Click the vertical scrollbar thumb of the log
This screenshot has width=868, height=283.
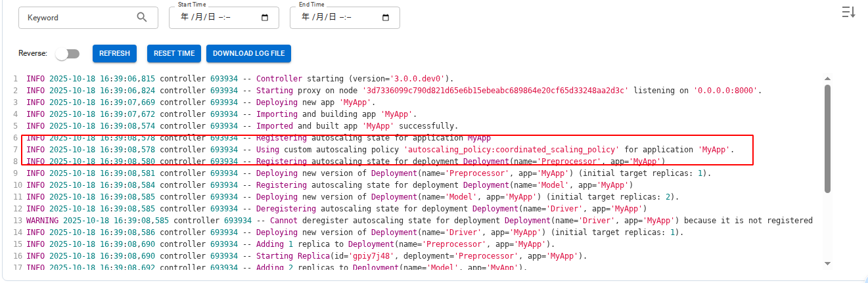(827, 138)
